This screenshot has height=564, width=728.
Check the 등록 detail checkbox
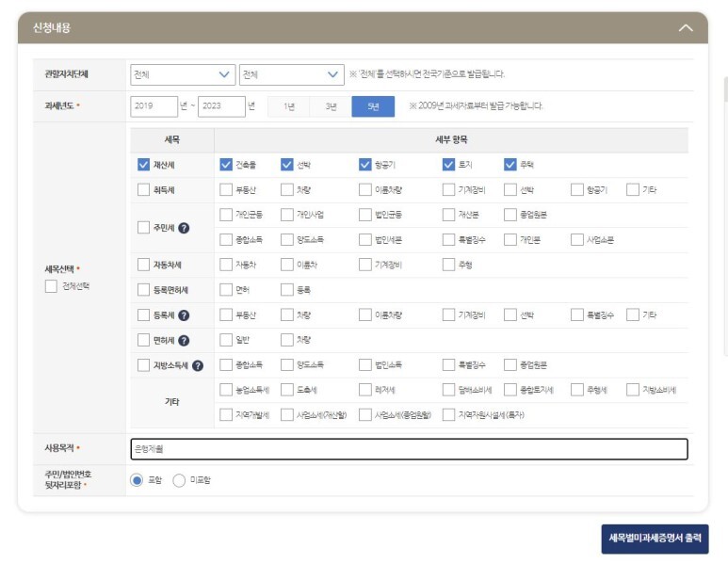[x=287, y=290]
